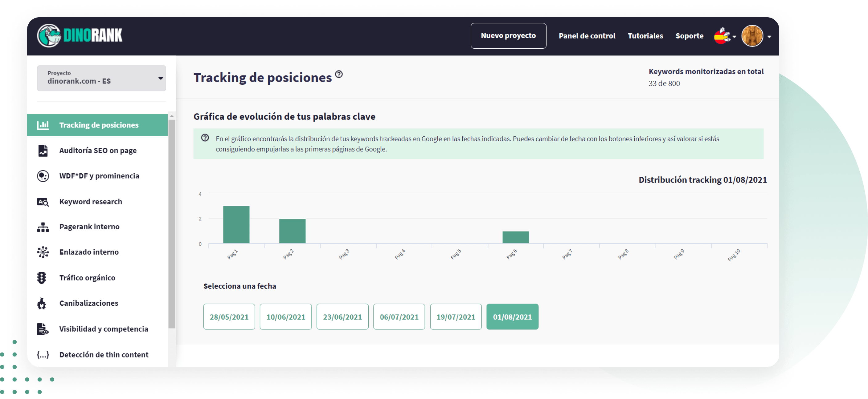This screenshot has width=868, height=399.
Task: Click the sidebar scroll up arrow
Action: coord(172,116)
